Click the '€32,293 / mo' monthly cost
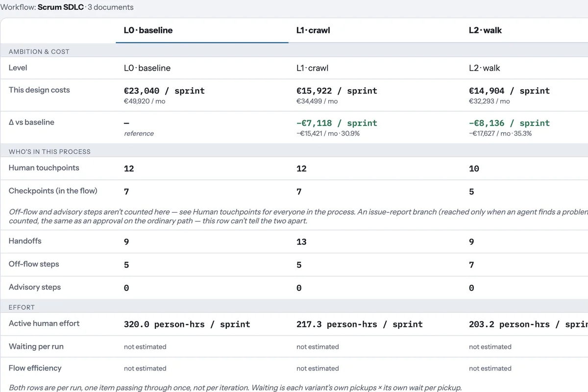This screenshot has width=588, height=392. click(490, 101)
